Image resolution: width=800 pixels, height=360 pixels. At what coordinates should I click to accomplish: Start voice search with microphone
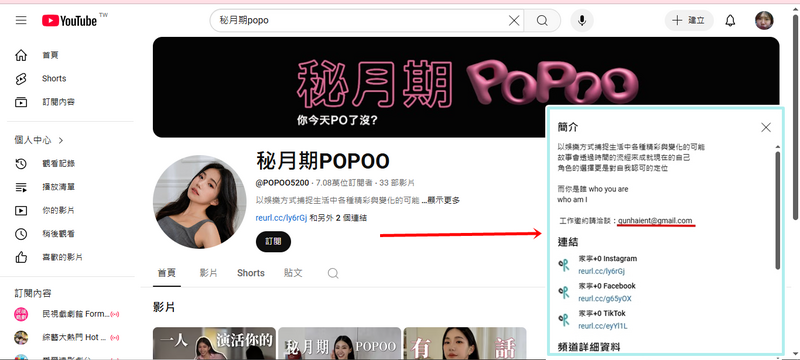click(582, 20)
